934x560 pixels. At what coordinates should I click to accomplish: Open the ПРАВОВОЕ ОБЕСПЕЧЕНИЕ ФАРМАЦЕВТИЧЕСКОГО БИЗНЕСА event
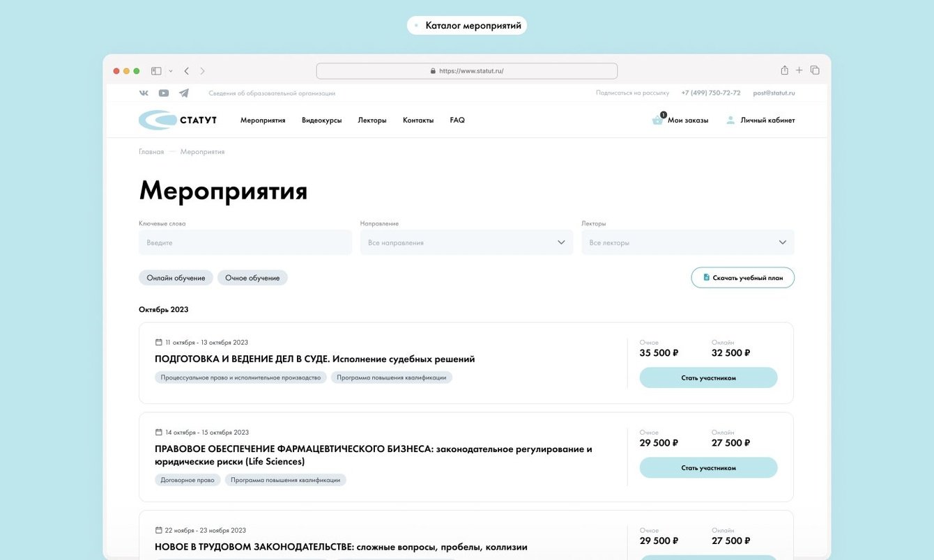pos(374,455)
